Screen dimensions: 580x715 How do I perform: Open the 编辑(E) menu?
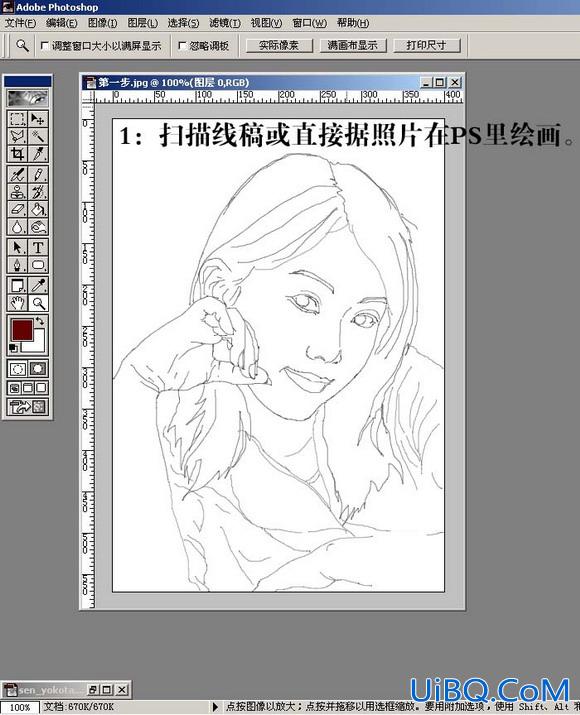[x=62, y=23]
